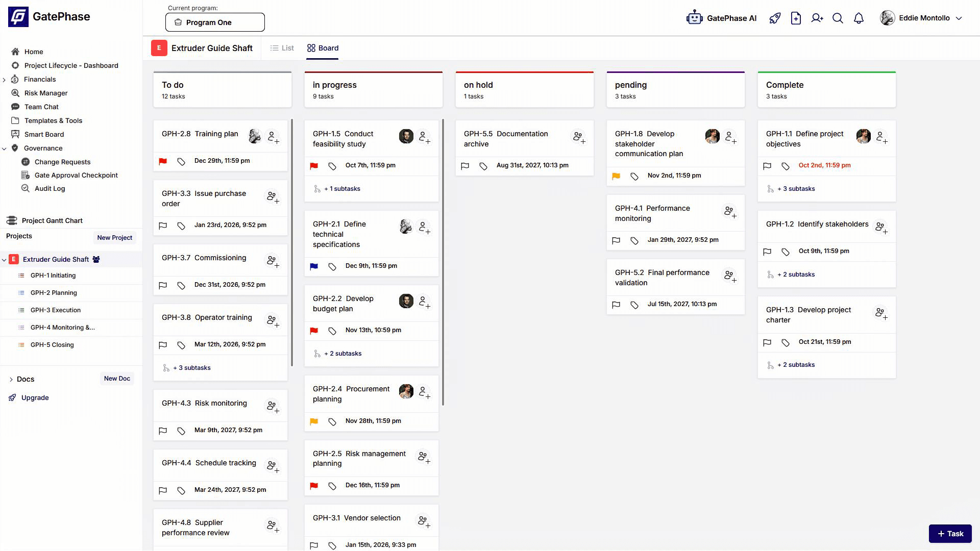Collapse the Governance sidebar section
The height and width of the screenshot is (551, 980).
(x=4, y=148)
